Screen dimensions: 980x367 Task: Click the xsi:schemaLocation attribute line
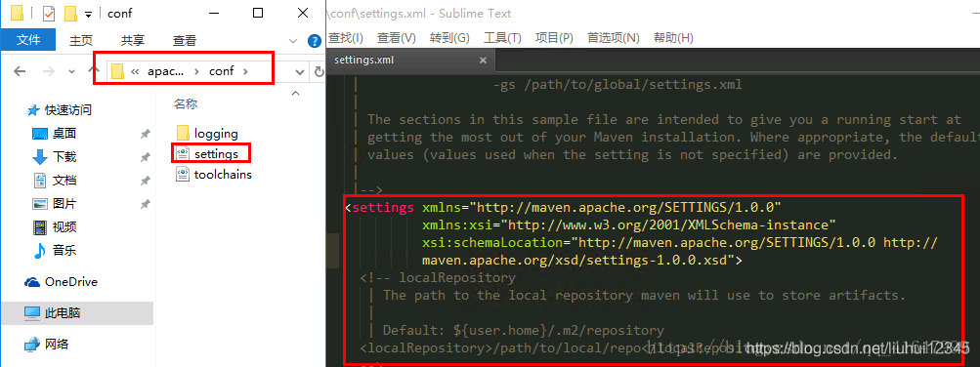click(x=680, y=243)
